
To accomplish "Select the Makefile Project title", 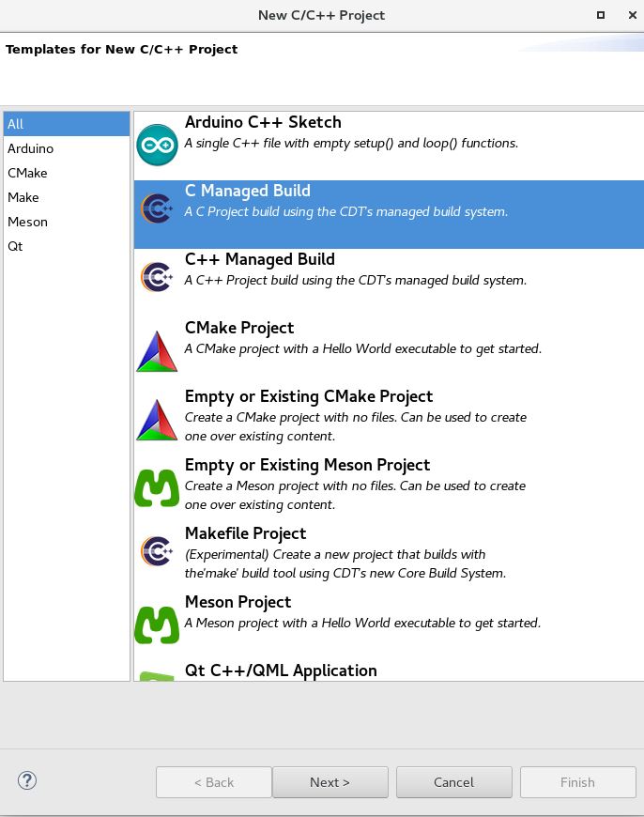I will click(245, 533).
